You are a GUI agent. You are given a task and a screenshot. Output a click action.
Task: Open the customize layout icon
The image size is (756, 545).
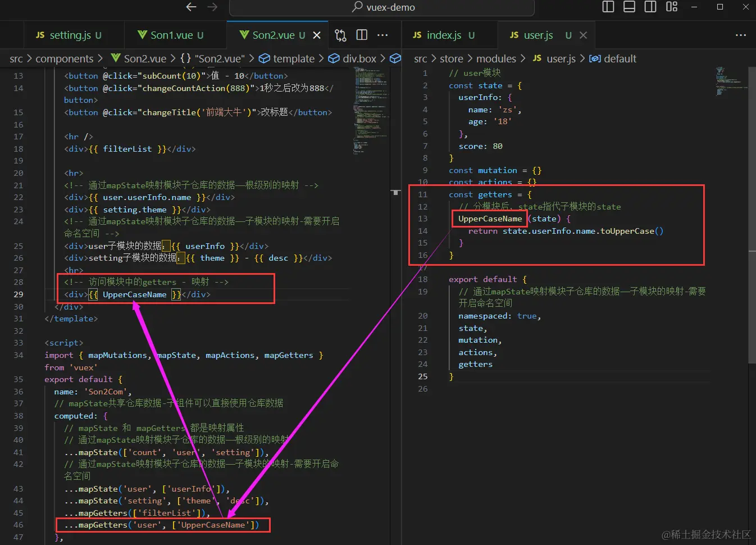[x=672, y=7]
